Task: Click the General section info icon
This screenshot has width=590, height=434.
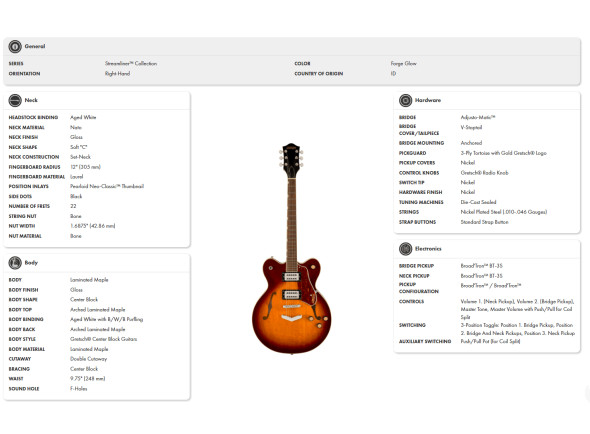Action: click(x=15, y=47)
